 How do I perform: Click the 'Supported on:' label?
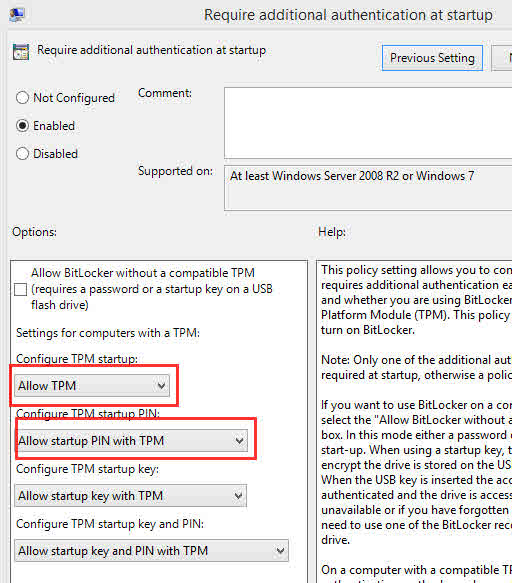click(176, 171)
